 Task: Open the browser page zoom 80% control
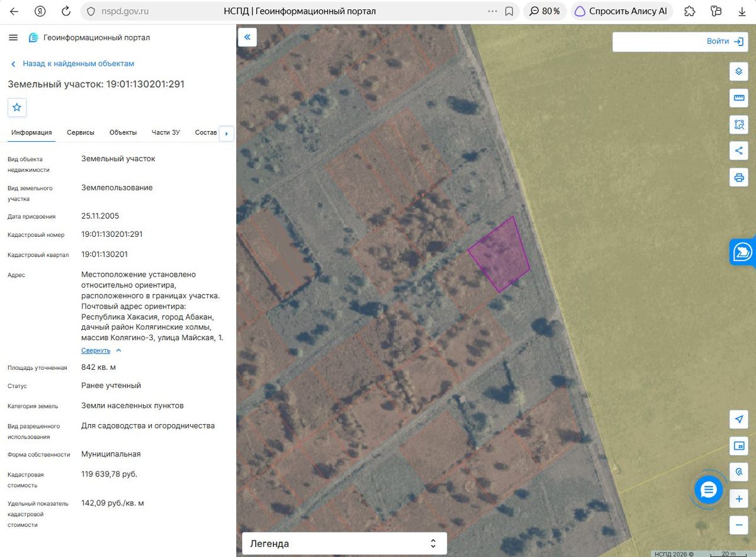(x=546, y=11)
